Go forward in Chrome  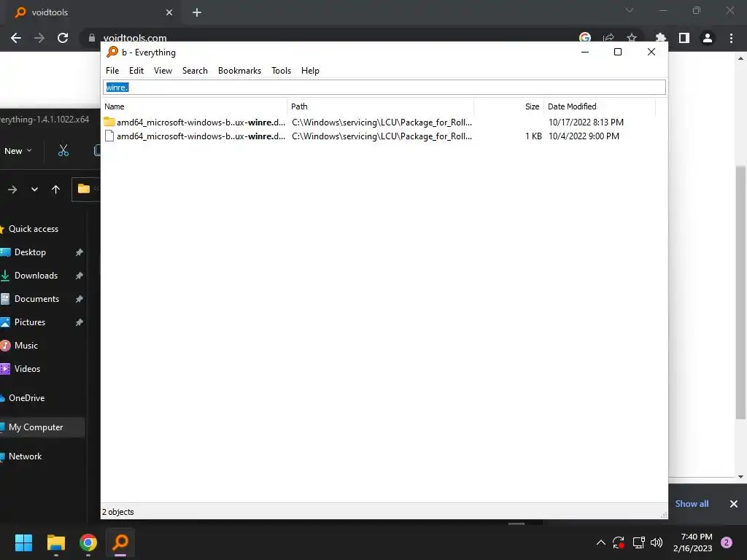coord(39,38)
